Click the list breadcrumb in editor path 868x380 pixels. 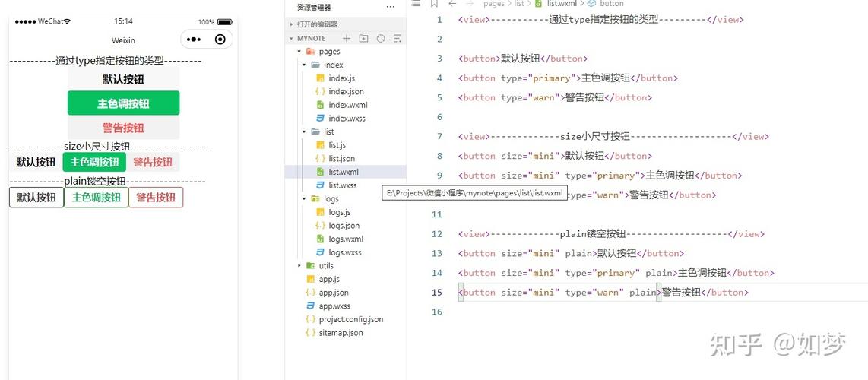tap(519, 4)
